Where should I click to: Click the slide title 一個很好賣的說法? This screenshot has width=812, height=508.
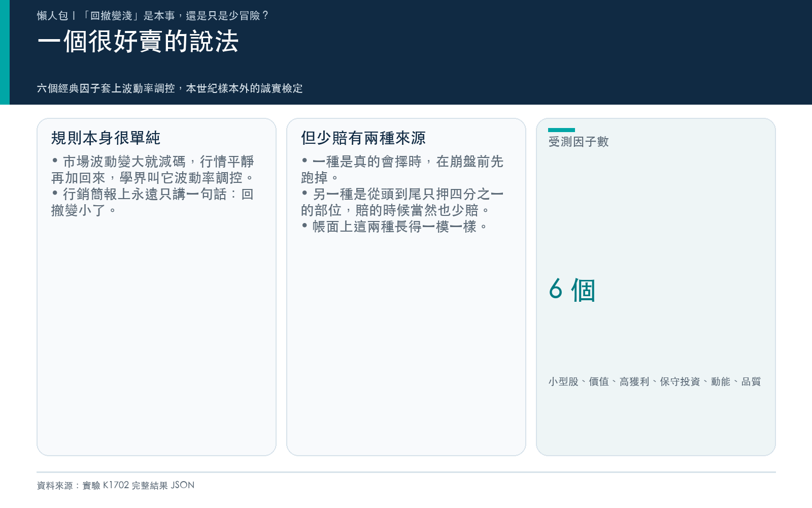click(138, 41)
